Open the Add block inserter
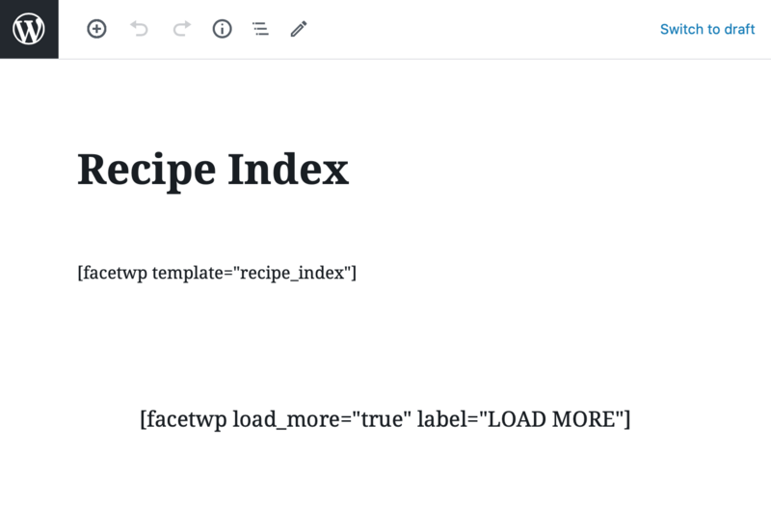The image size is (771, 532). click(97, 29)
